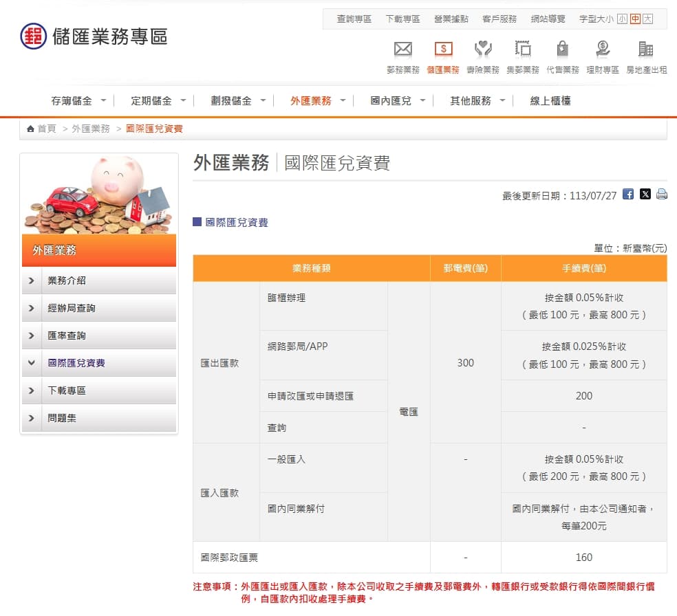This screenshot has height=616, width=677.
Task: Go to 外匯業務 breadcrumb link
Action: click(x=91, y=129)
